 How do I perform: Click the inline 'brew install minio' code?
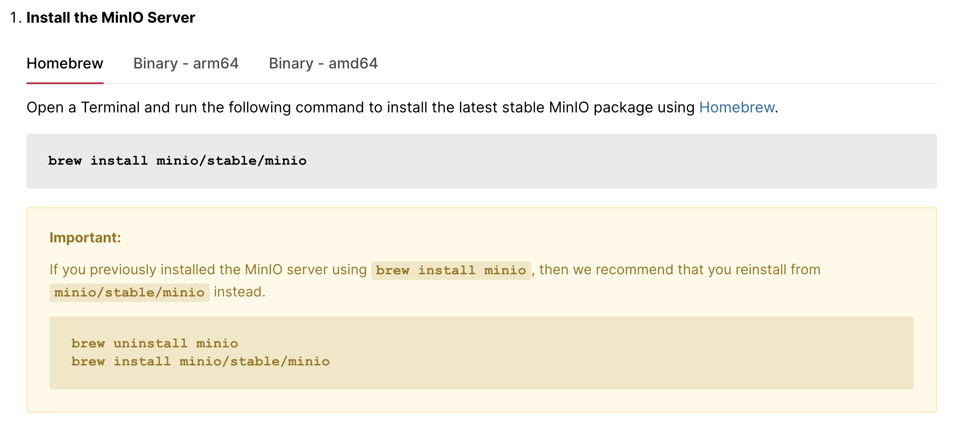[x=451, y=270]
